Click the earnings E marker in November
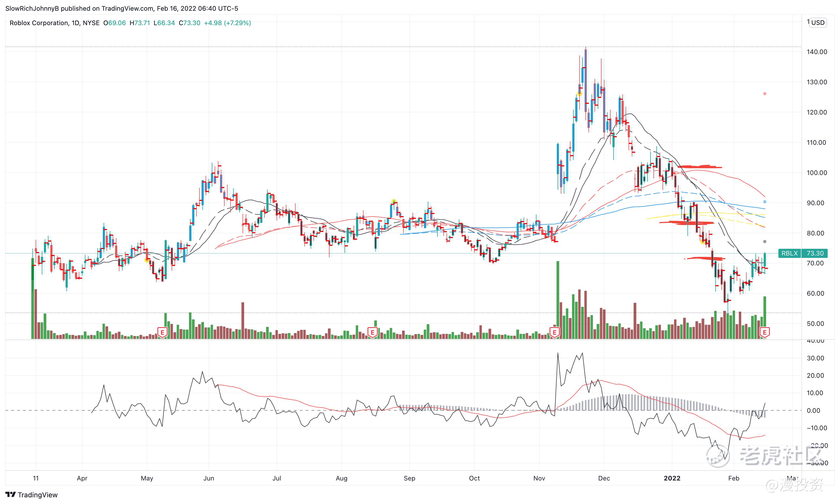 coord(555,332)
